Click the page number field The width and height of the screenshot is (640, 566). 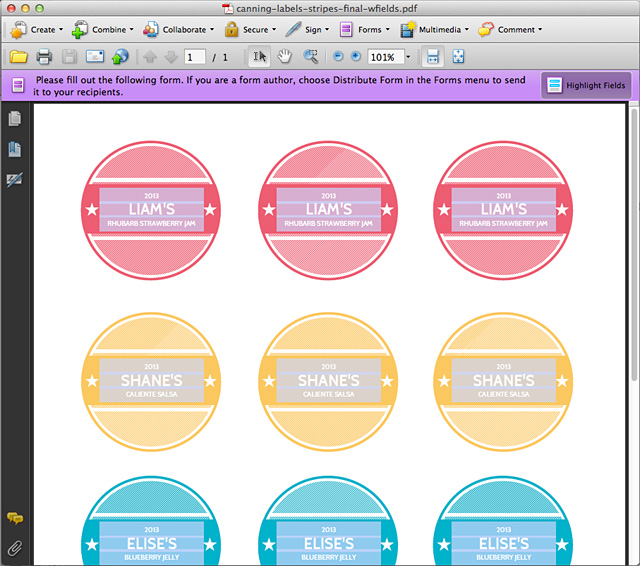click(195, 57)
